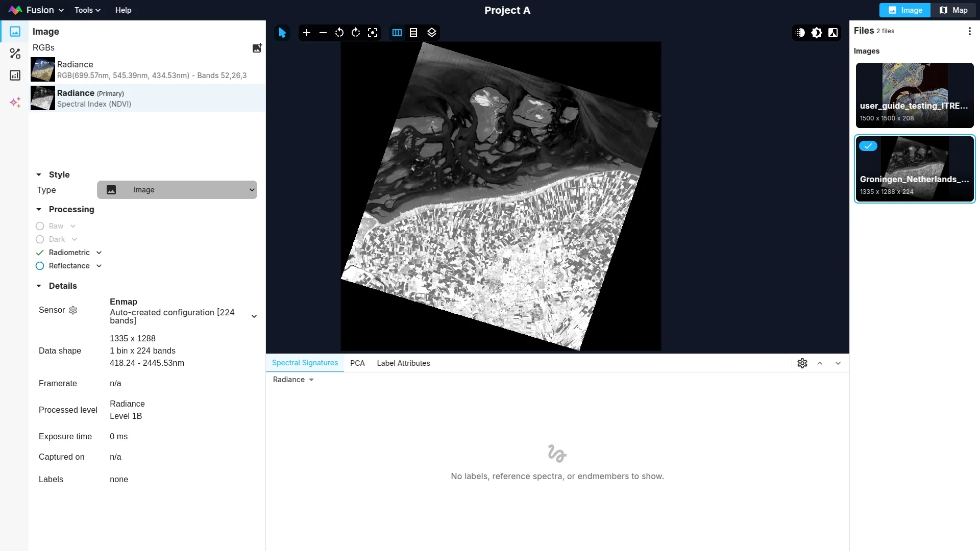This screenshot has height=551, width=980.
Task: Open the Help menu link
Action: coord(123,10)
